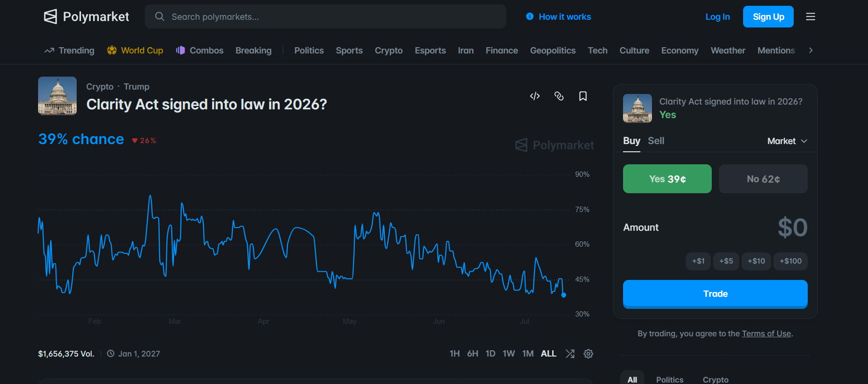
Task: Open the Terms of Use link
Action: 766,333
